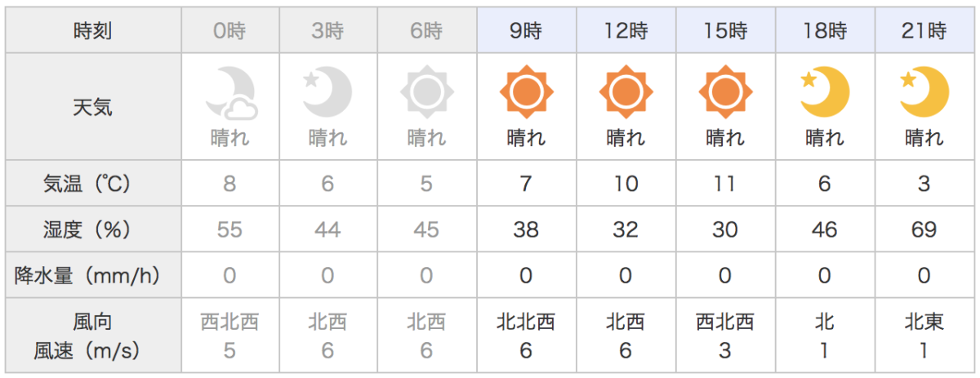Click the 時刻 row header
980x378 pixels.
pos(93,32)
